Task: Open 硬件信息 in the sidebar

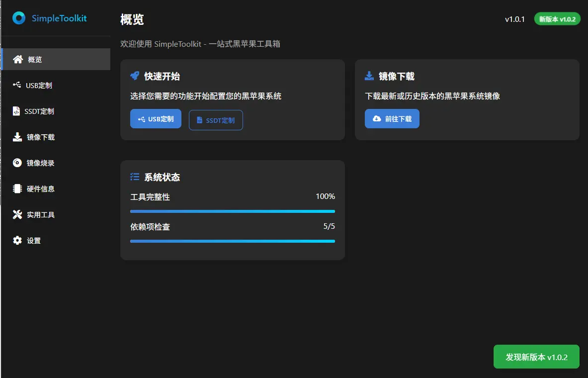Action: point(56,189)
